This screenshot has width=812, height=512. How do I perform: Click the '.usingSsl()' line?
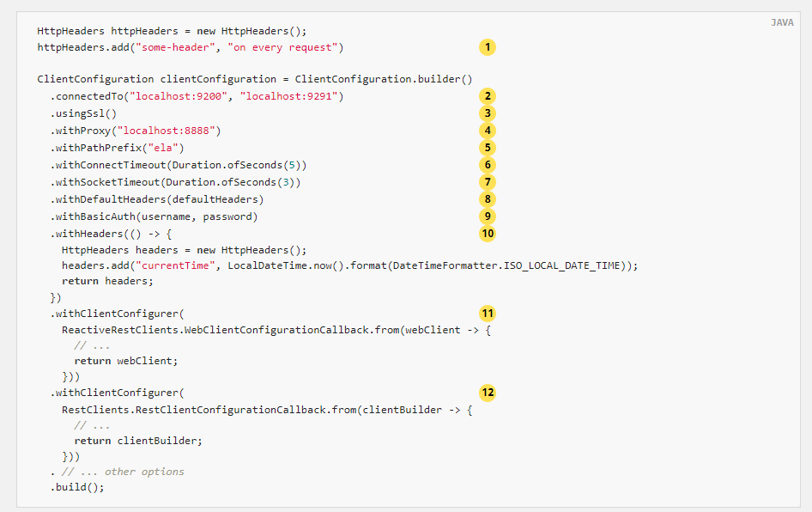(x=83, y=113)
